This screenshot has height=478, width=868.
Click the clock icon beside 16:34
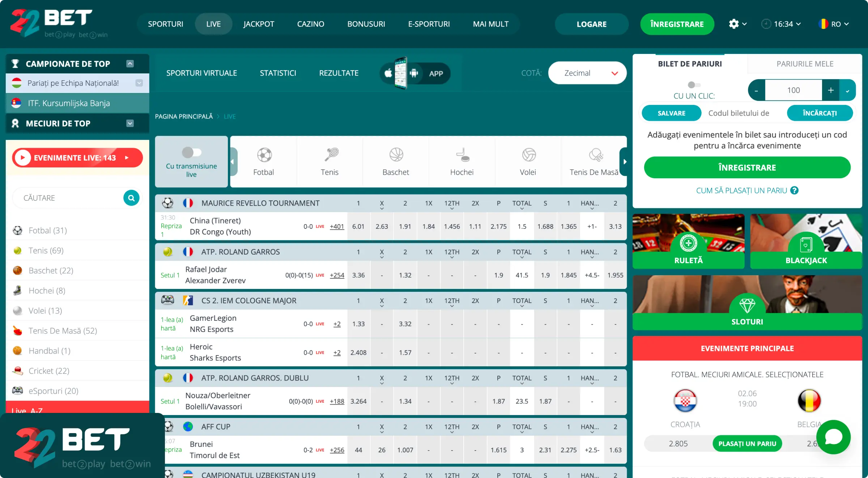click(766, 24)
